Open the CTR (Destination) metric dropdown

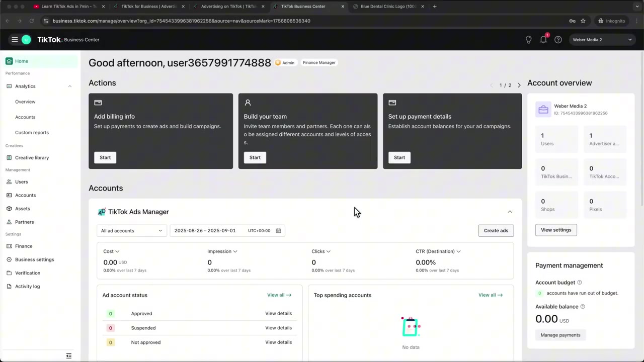tap(438, 251)
